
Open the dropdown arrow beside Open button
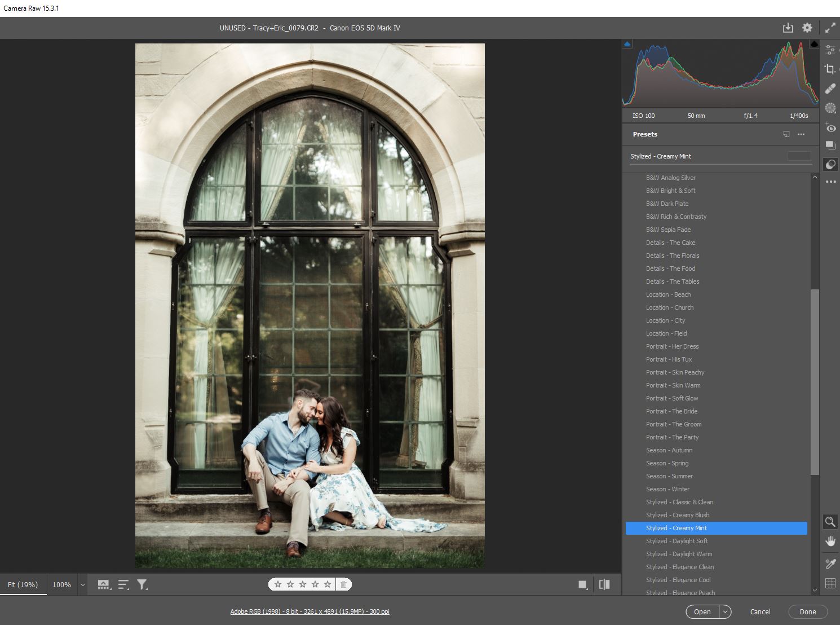click(x=725, y=611)
